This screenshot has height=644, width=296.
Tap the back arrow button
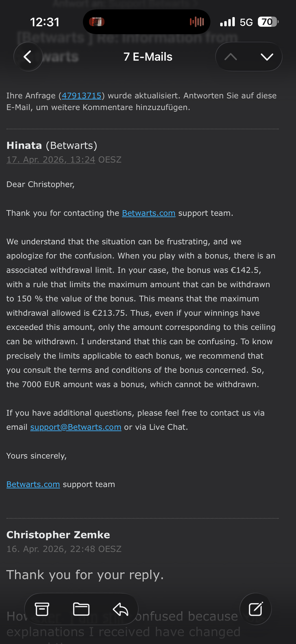tap(28, 57)
